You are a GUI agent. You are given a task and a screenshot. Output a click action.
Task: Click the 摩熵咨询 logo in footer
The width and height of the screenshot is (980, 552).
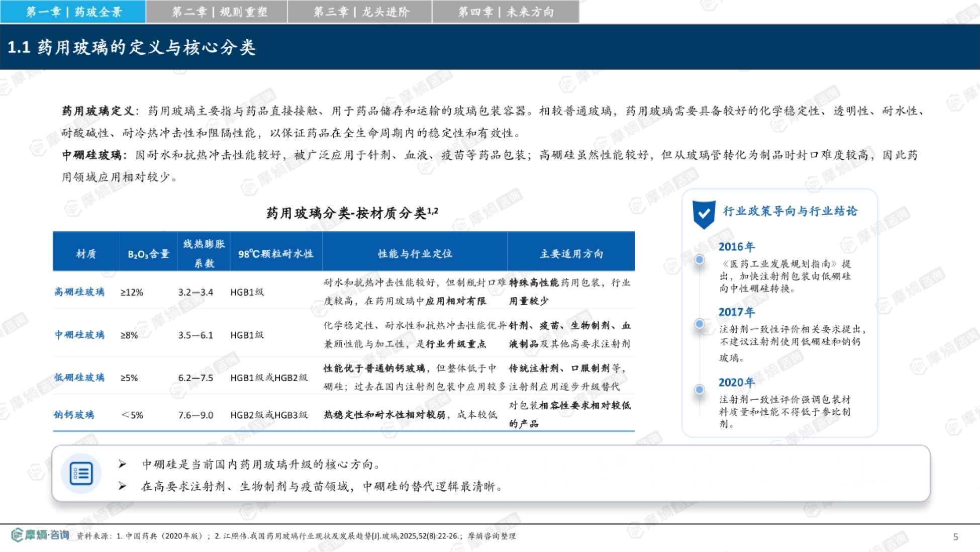pos(40,535)
